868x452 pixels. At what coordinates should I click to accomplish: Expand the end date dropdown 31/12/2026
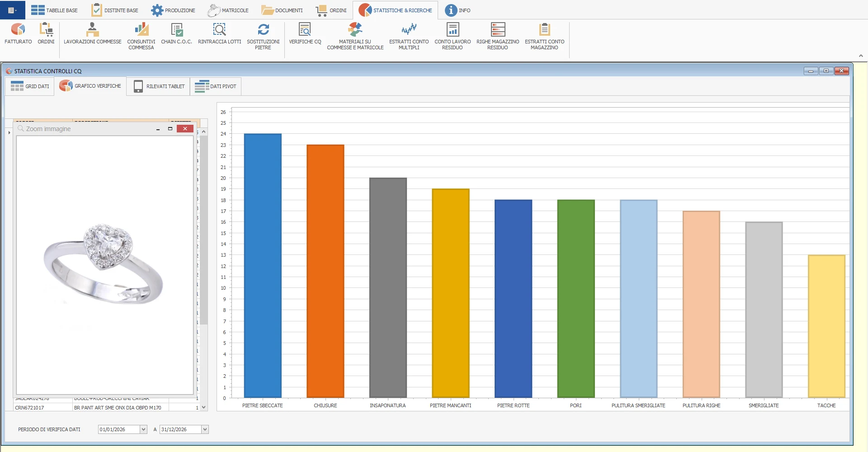[x=205, y=429]
